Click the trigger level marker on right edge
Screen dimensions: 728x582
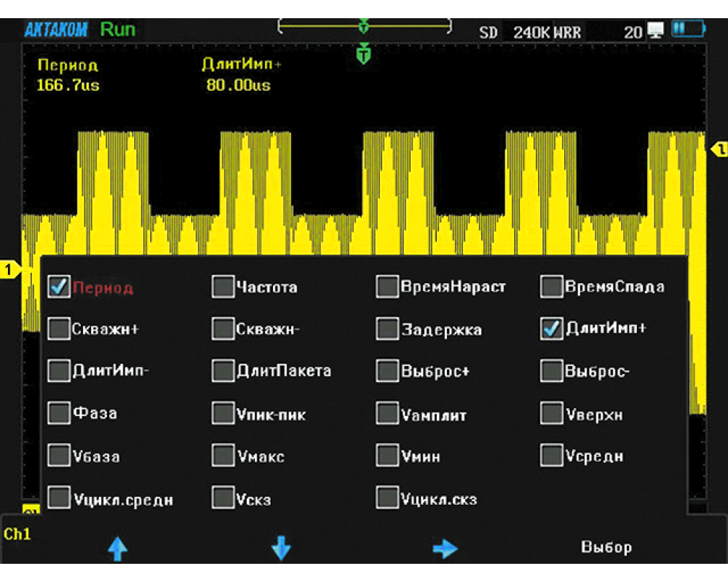tap(719, 148)
